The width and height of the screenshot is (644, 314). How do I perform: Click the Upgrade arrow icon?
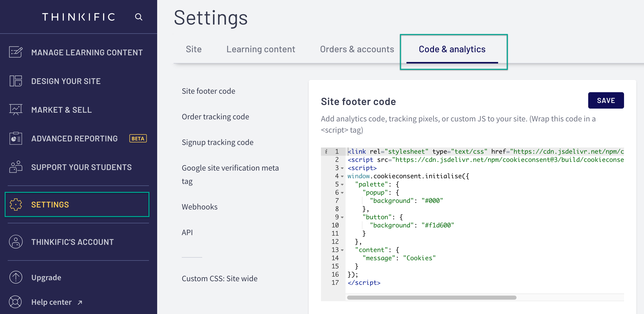(15, 277)
